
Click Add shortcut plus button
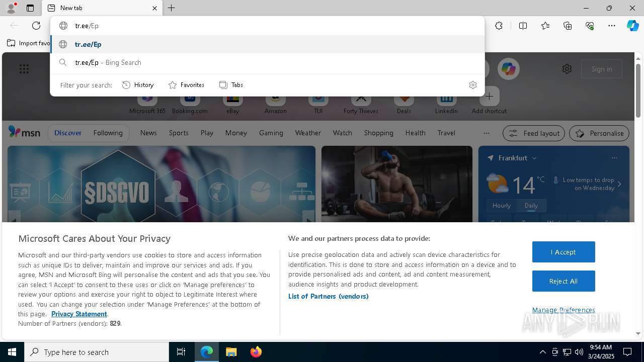489,96
